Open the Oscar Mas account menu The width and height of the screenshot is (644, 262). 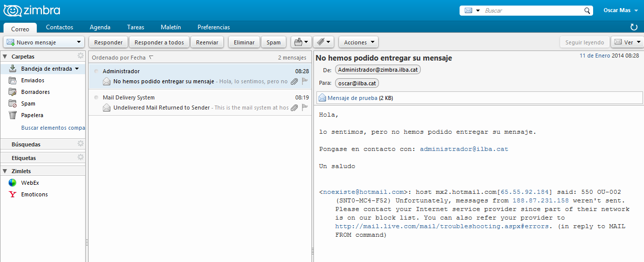point(620,10)
